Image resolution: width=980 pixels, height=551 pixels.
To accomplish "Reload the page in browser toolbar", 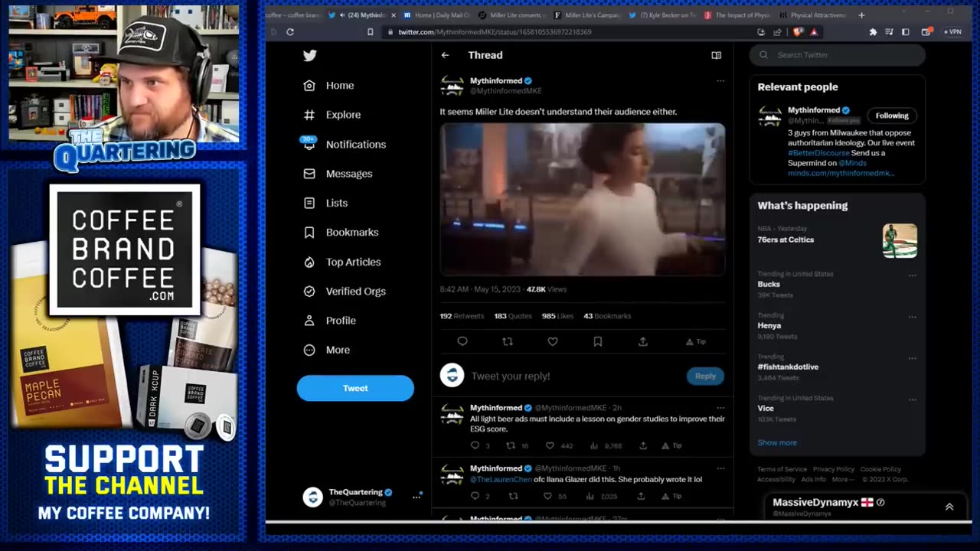I will pyautogui.click(x=290, y=32).
